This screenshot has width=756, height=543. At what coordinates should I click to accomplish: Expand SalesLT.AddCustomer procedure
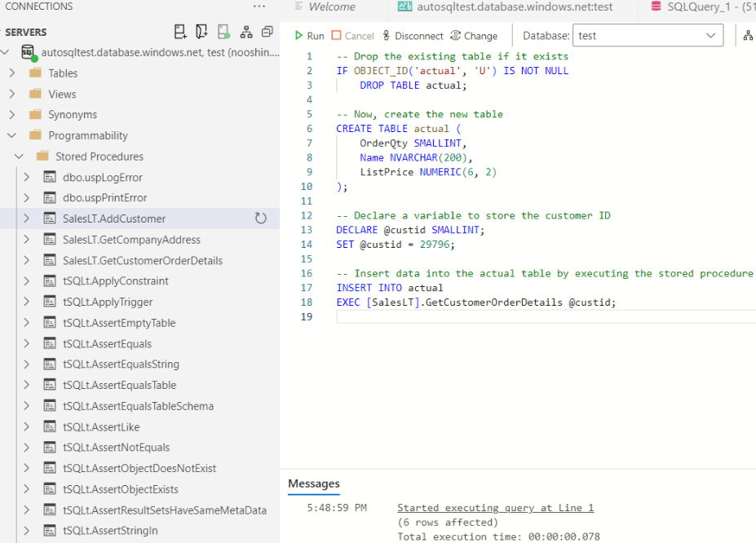coord(27,219)
